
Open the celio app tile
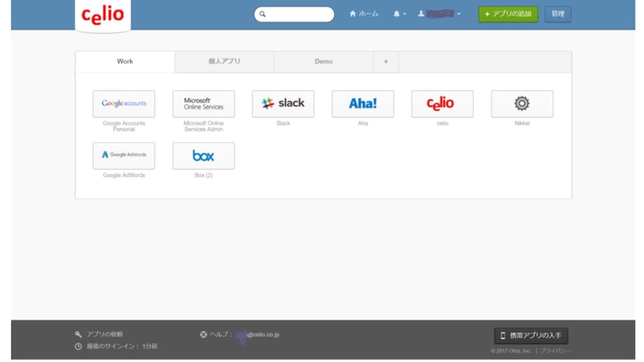pyautogui.click(x=442, y=104)
